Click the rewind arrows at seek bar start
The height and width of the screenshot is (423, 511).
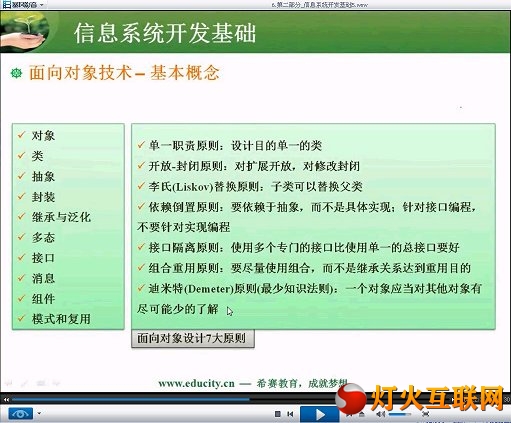coord(6,399)
